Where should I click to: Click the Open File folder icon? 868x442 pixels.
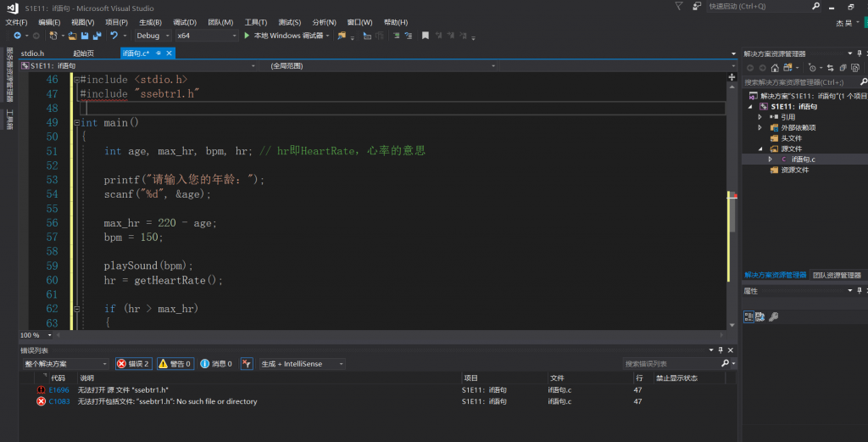click(x=72, y=36)
